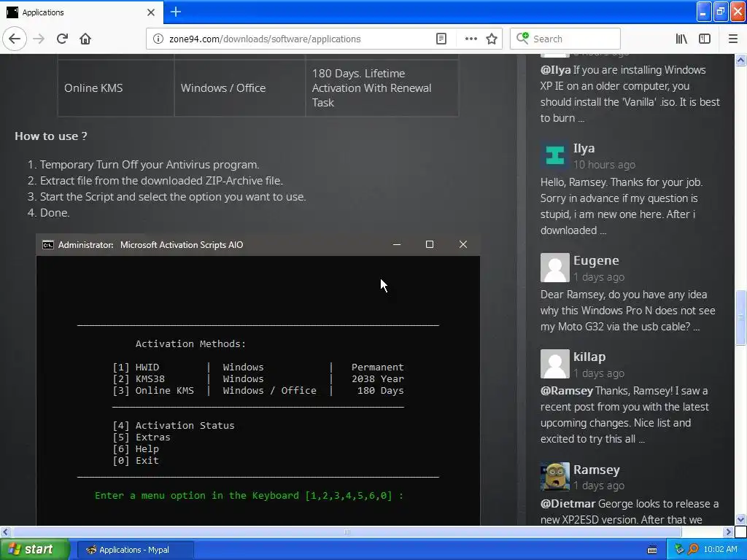Click the horizontal scrollbar left arrow
The image size is (747, 560).
(5, 532)
